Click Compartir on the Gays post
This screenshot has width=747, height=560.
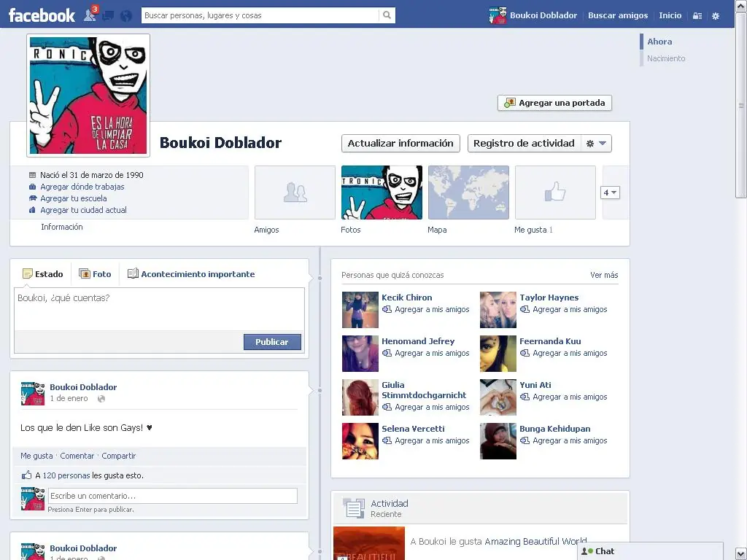point(119,456)
